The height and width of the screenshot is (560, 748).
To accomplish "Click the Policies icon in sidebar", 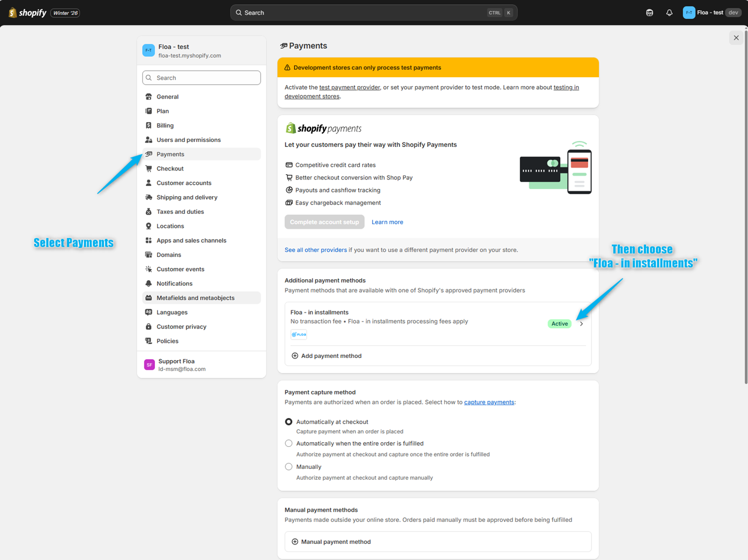I will pyautogui.click(x=149, y=341).
